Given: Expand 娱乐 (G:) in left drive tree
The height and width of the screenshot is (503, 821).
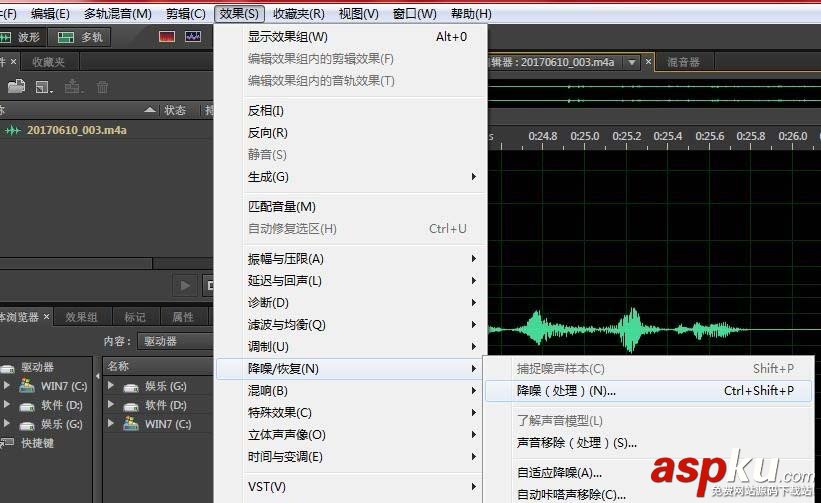Looking at the screenshot, I should pos(6,423).
